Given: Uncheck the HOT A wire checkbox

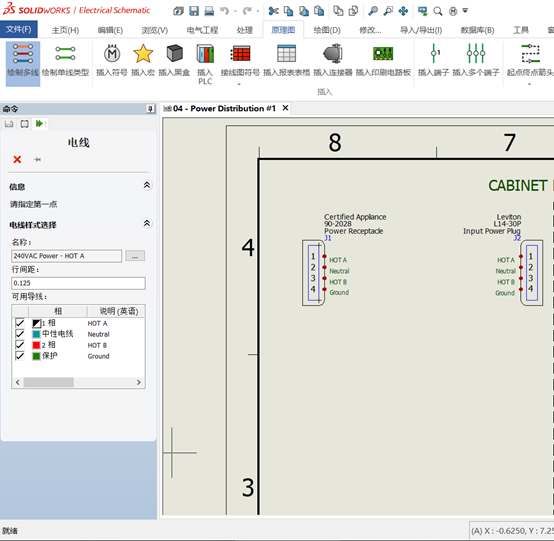Looking at the screenshot, I should click(x=20, y=323).
